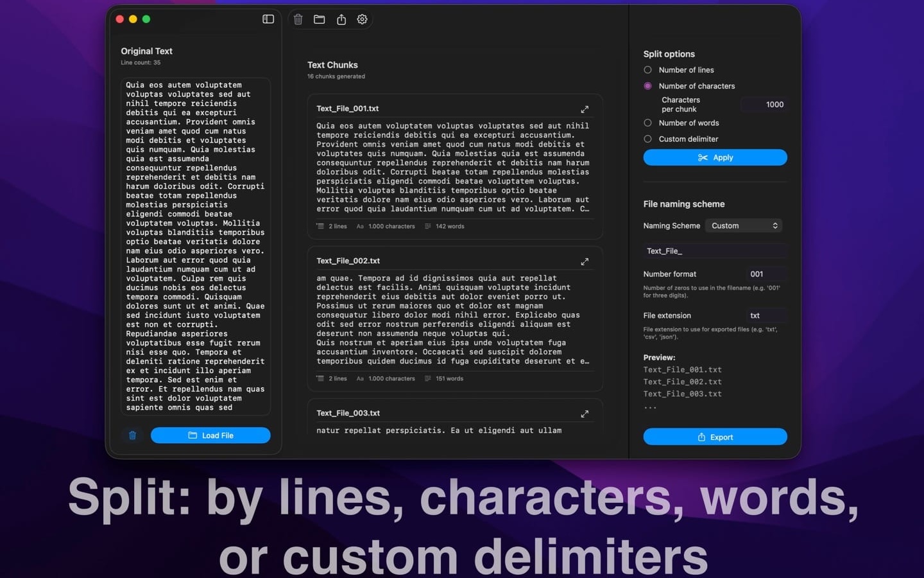Expand the Text_File_001.txt chunk

click(585, 109)
